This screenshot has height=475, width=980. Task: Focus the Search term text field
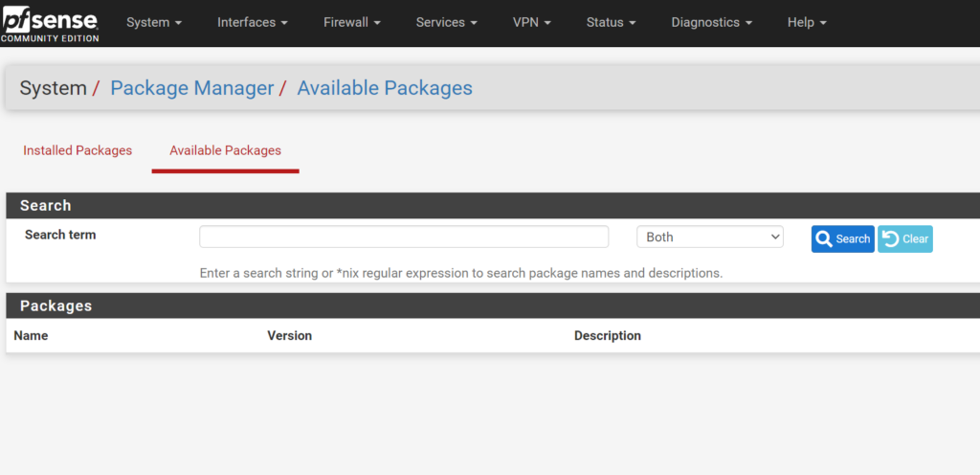[x=404, y=237]
